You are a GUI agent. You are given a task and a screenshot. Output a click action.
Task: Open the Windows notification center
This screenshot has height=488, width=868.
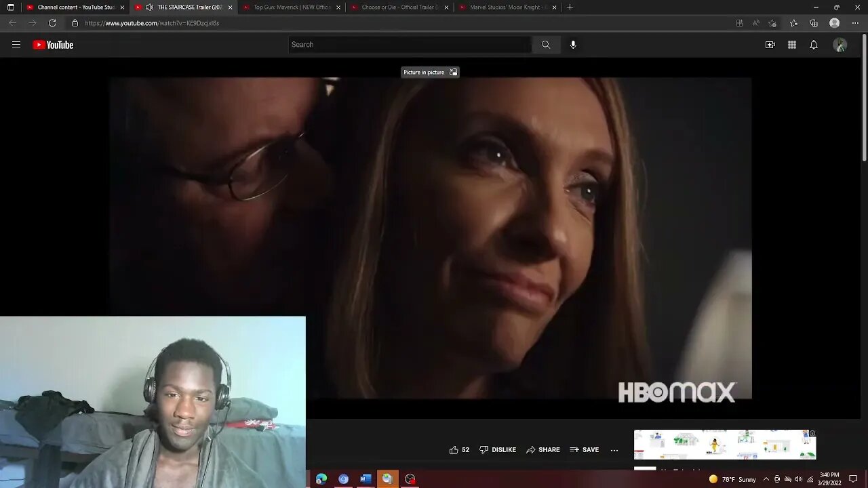pos(853,479)
